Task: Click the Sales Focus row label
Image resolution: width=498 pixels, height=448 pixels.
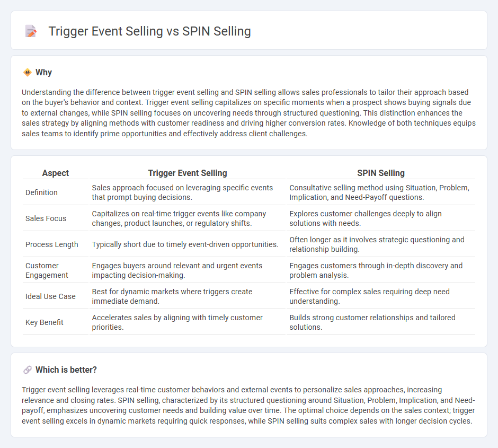Action: coord(46,218)
